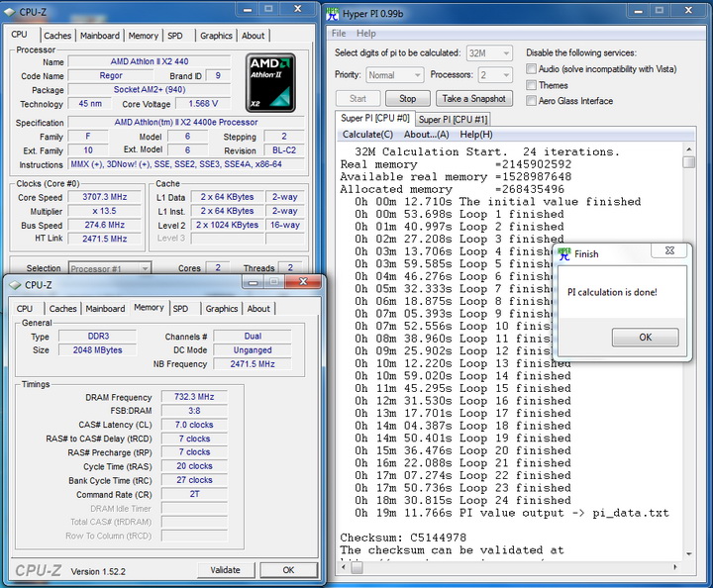Click the 'PI value output -> pi_data.txt' line
Viewport: 713px width, 588px height.
click(563, 513)
